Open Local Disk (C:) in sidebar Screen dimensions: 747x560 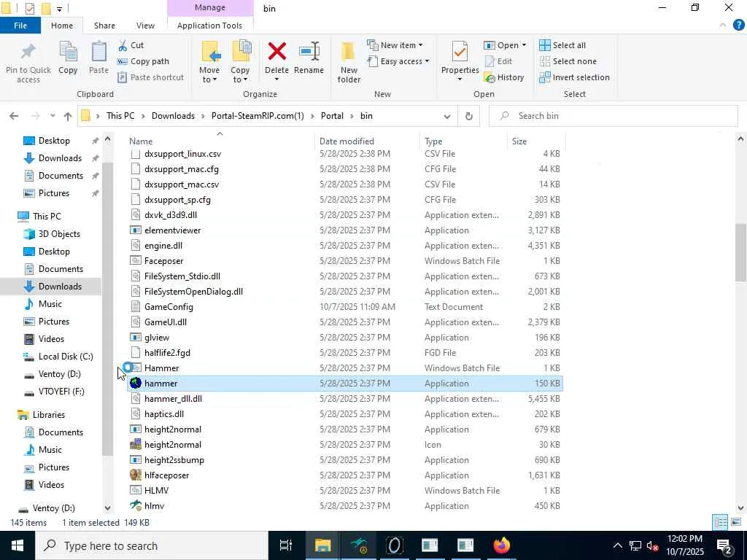point(58,356)
